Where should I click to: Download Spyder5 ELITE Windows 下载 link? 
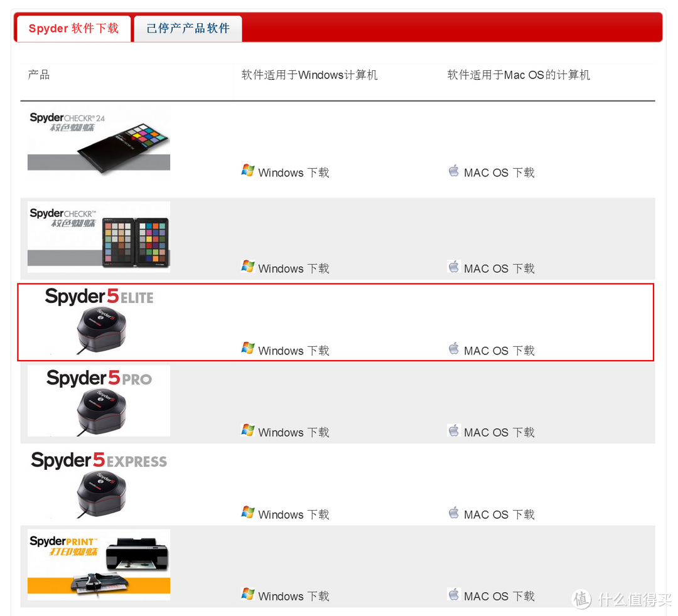[294, 351]
